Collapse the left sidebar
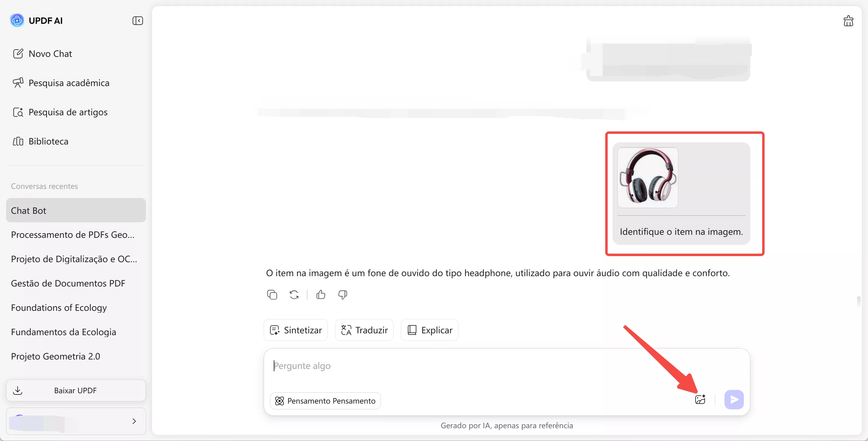The width and height of the screenshot is (868, 441). (x=138, y=21)
